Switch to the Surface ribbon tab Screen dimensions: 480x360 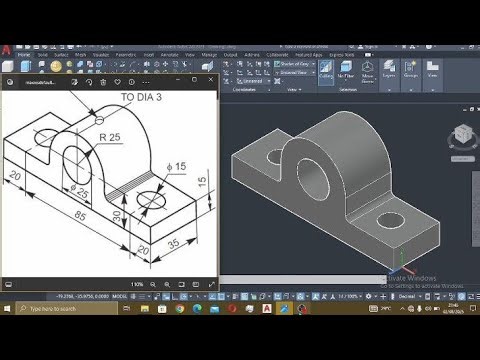point(61,55)
